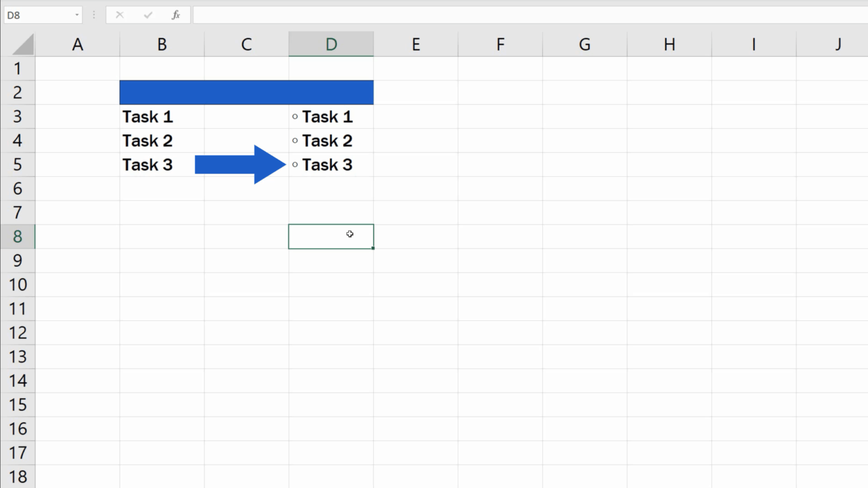Select the Task 1 cell in column B
Image resolution: width=868 pixels, height=488 pixels.
(162, 116)
